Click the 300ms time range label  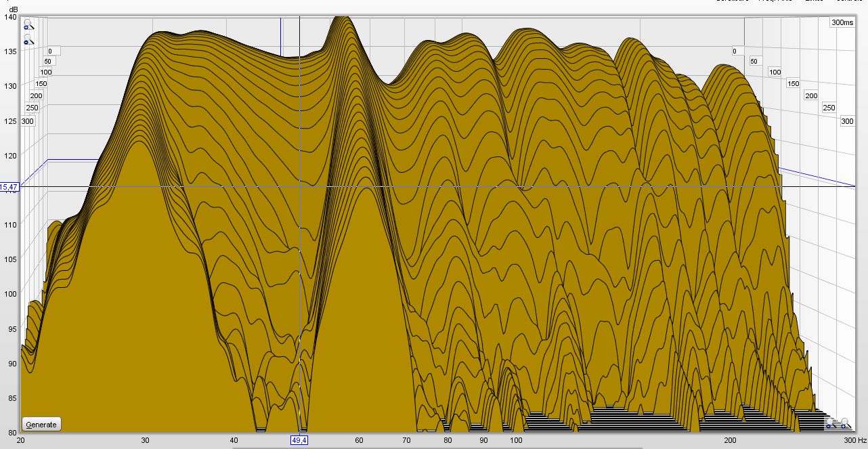click(x=842, y=22)
